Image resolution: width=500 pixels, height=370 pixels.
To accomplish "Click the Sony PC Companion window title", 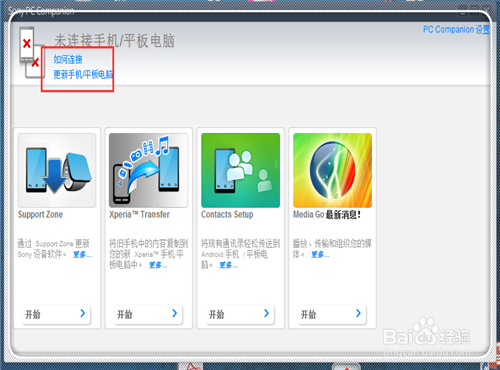I will 41,12.
